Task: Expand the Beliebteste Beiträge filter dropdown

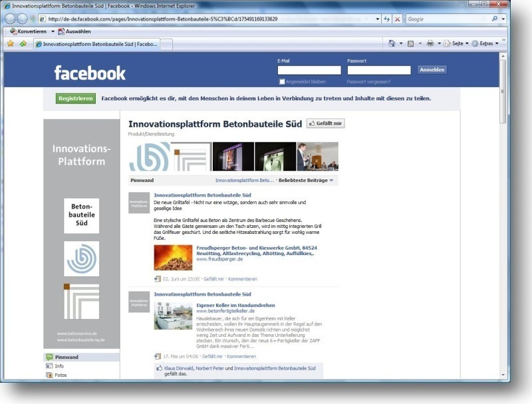Action: click(306, 180)
